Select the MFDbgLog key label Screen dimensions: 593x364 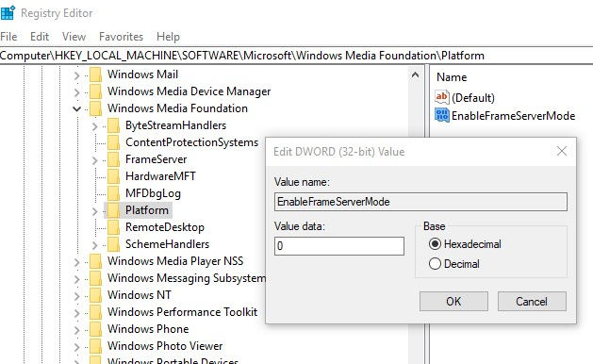point(153,193)
